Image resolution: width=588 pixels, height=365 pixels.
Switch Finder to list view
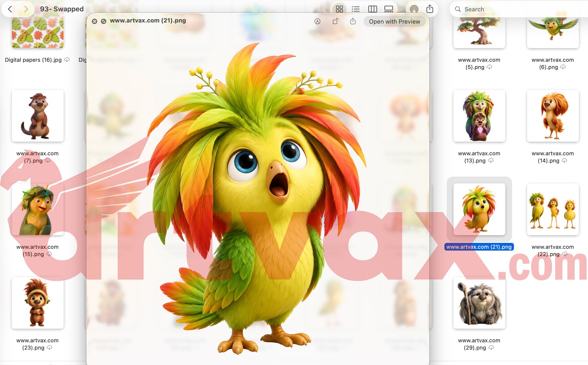356,9
